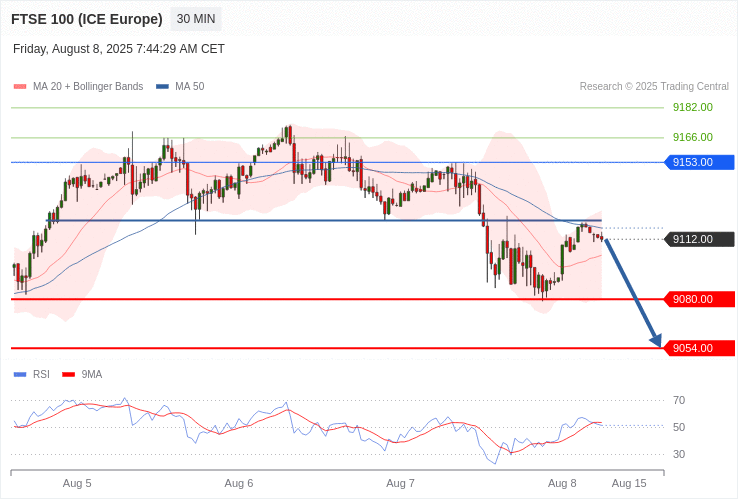
Task: Click the Research © 2025 Trading Central credit
Action: coord(654,87)
